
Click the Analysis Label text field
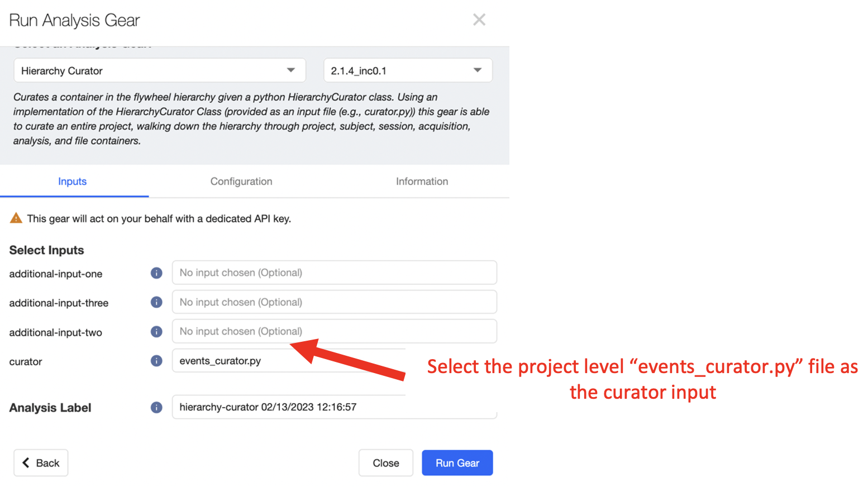point(335,407)
